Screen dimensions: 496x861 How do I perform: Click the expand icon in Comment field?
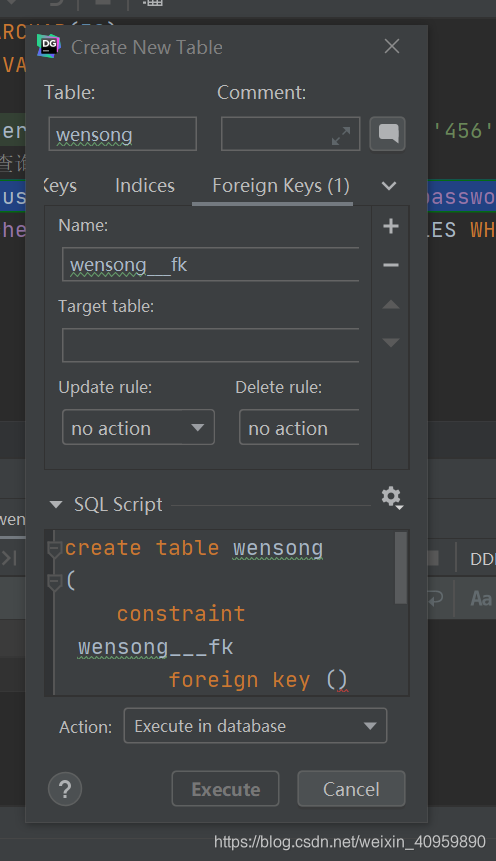pos(341,136)
